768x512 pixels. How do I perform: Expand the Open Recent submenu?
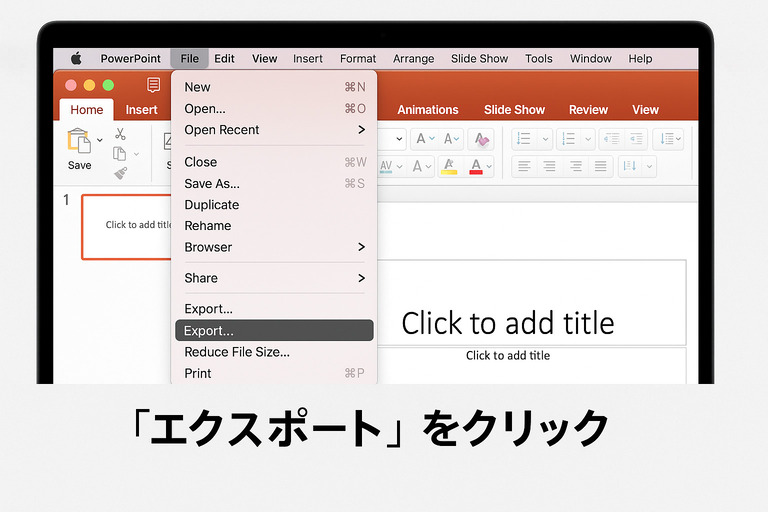[361, 130]
